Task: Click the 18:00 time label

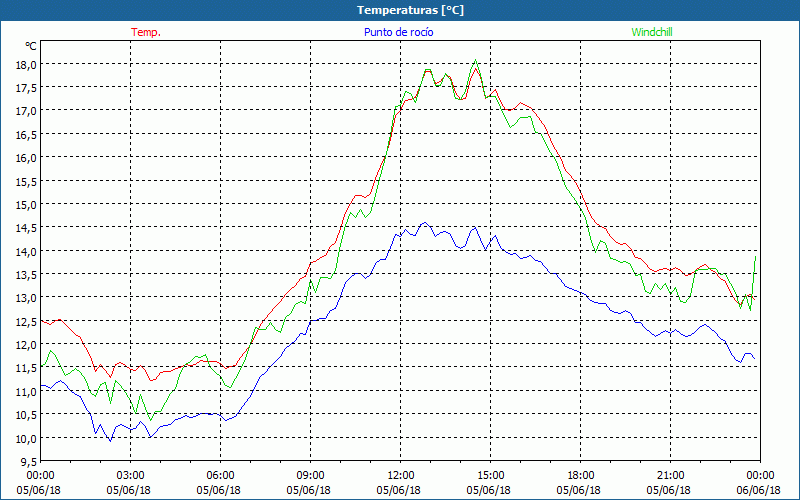Action: coord(581,476)
